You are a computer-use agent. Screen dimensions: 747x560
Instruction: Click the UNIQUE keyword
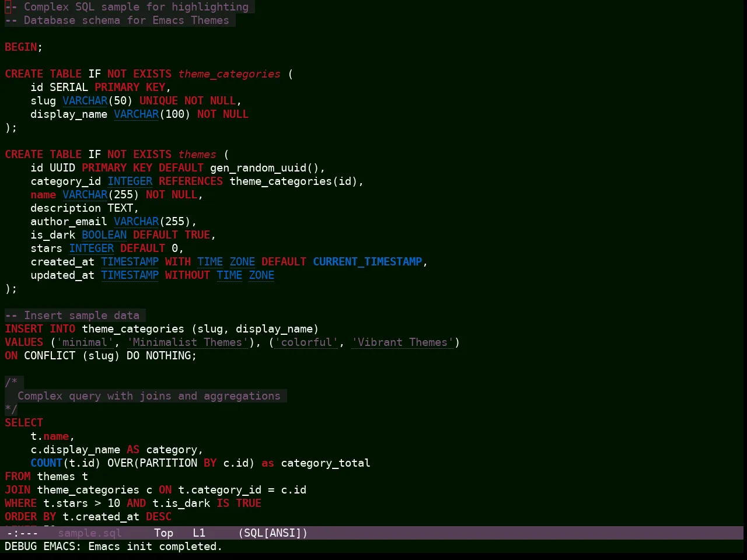tap(159, 101)
